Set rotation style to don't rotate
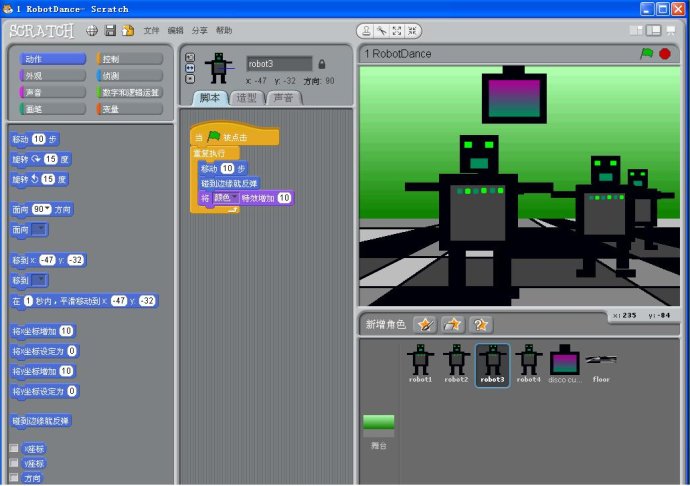Viewport: 690px width, 486px height. tap(190, 79)
